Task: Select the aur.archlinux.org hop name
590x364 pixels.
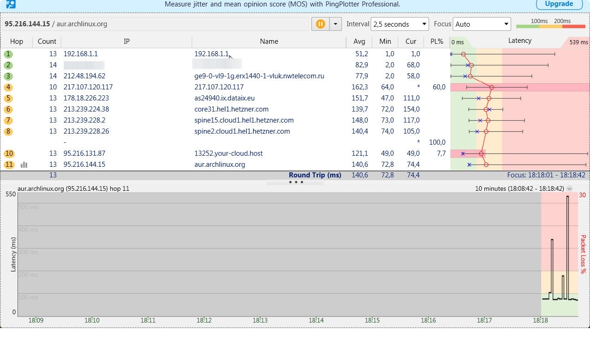Action: [219, 164]
